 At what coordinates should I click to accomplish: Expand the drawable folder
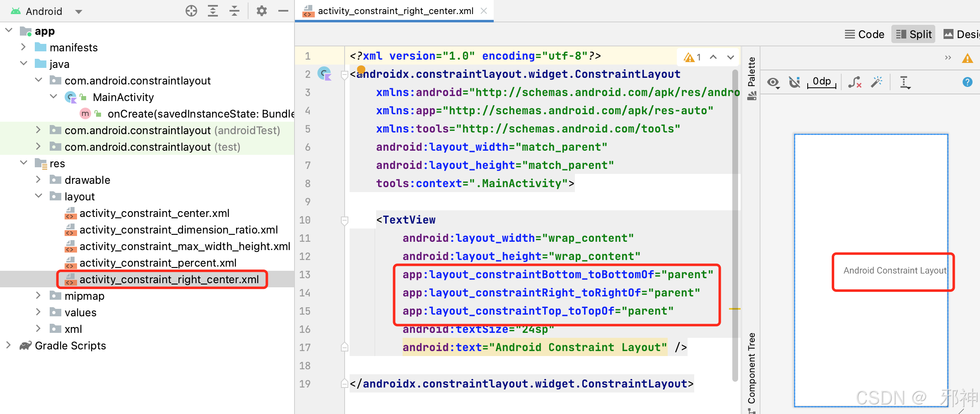pyautogui.click(x=39, y=180)
